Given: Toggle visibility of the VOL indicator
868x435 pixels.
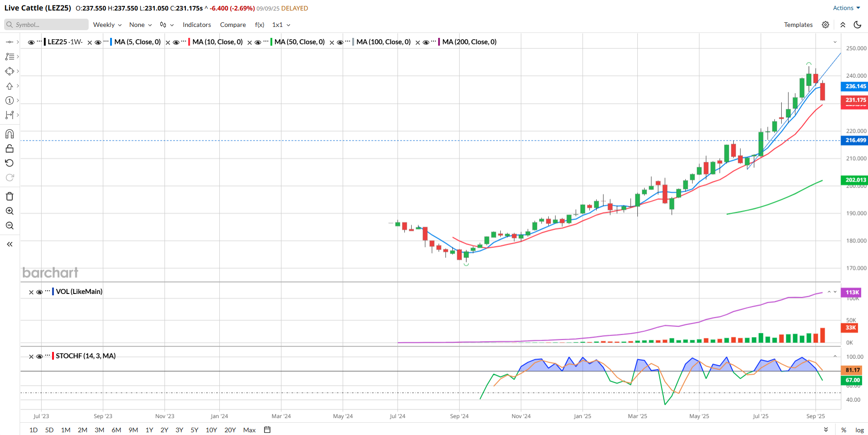Looking at the screenshot, I should tap(39, 292).
